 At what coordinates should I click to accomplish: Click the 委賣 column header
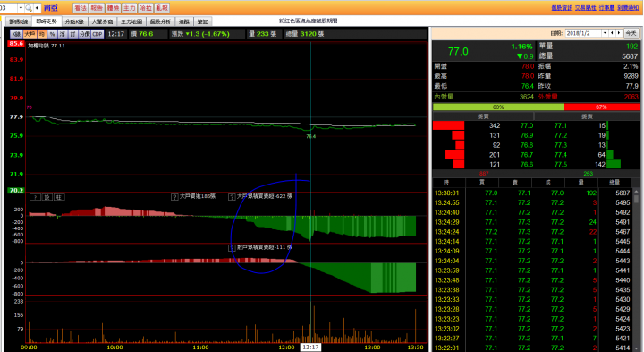coord(587,116)
